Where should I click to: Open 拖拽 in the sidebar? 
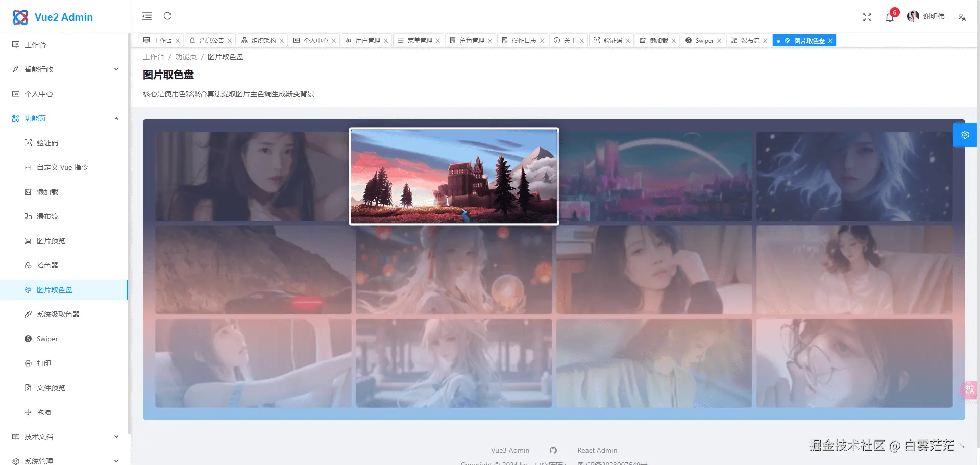coord(64,412)
